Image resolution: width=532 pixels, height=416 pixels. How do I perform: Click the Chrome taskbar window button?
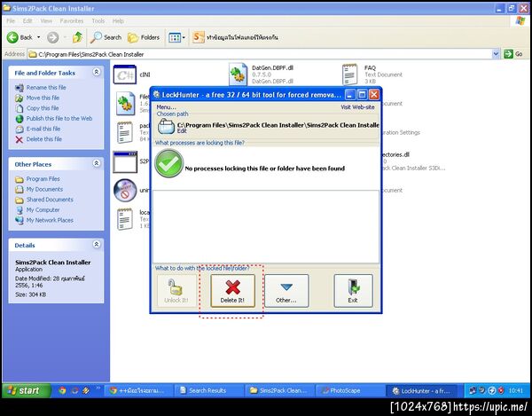point(138,390)
